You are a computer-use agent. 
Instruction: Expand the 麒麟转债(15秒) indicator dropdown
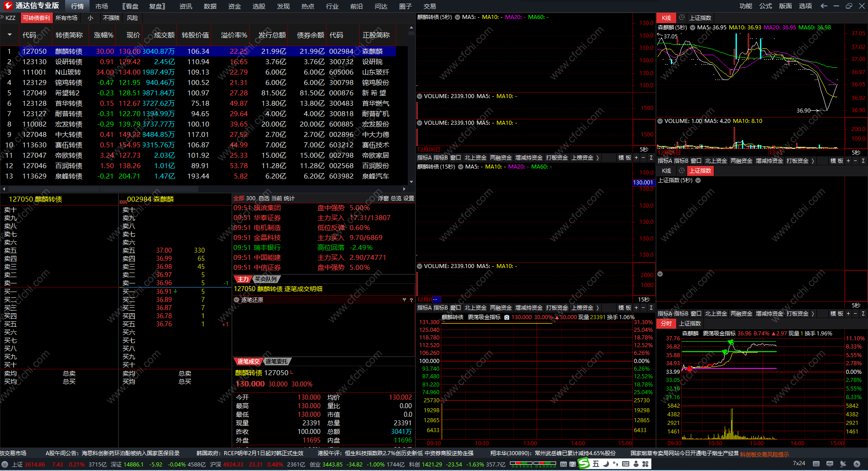(461, 167)
